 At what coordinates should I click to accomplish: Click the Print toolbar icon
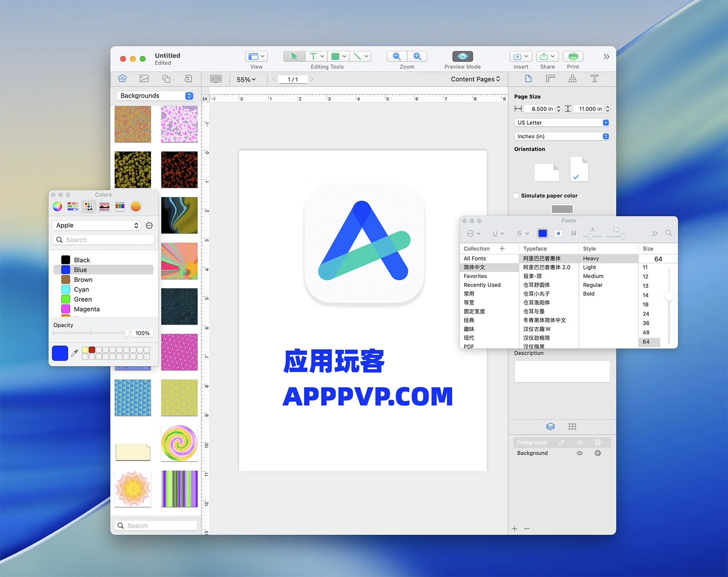(x=573, y=56)
